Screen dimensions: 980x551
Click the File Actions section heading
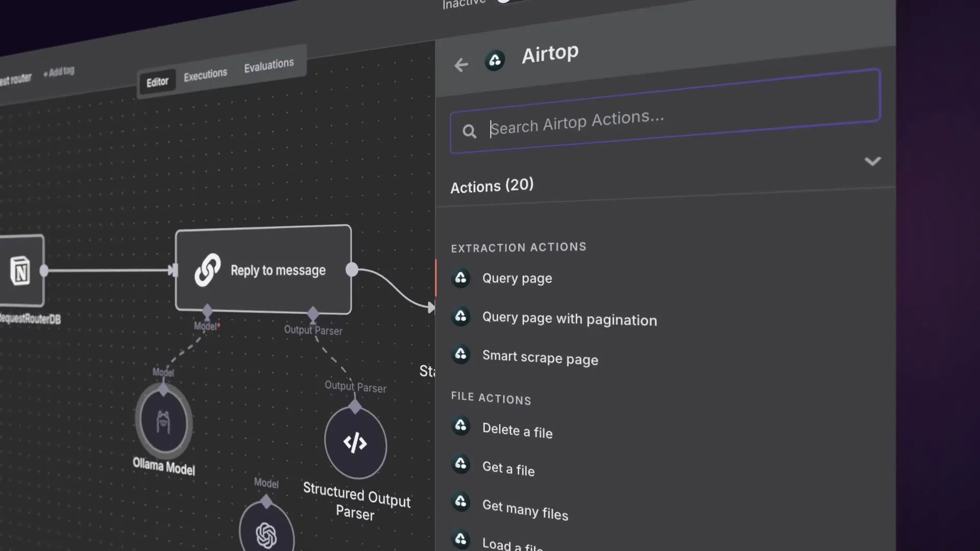(491, 398)
